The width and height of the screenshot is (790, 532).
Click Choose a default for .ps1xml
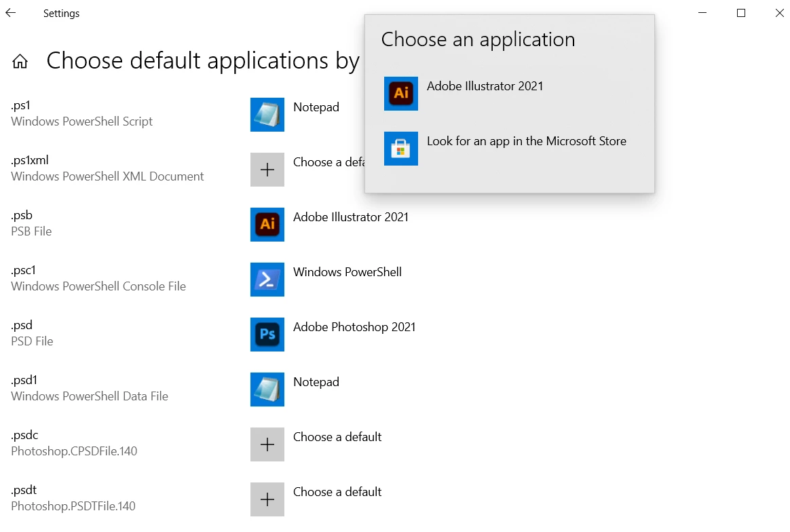(x=329, y=162)
